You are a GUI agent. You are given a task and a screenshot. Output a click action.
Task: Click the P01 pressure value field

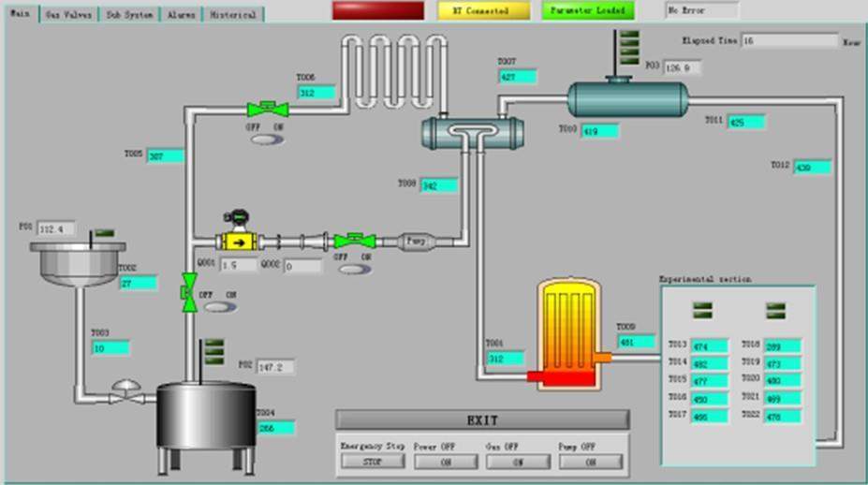pos(56,228)
